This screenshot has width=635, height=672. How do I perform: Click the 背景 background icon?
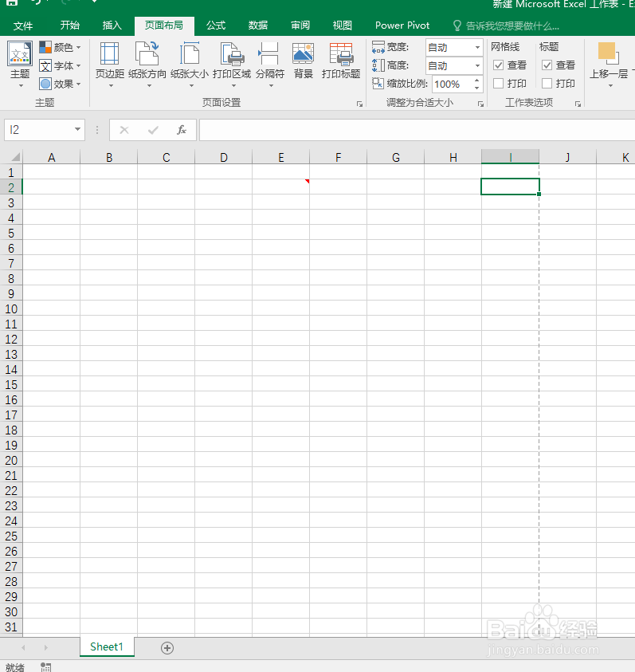click(x=304, y=54)
